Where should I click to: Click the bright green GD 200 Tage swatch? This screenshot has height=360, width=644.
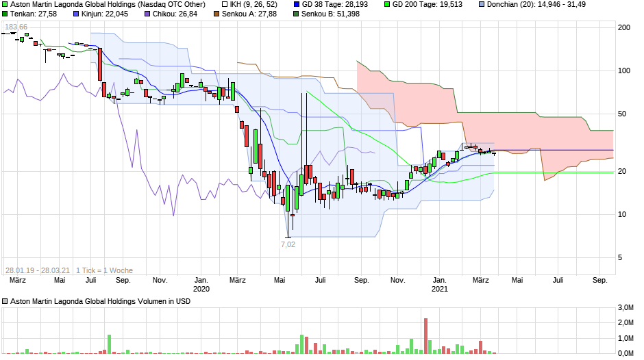coord(387,5)
